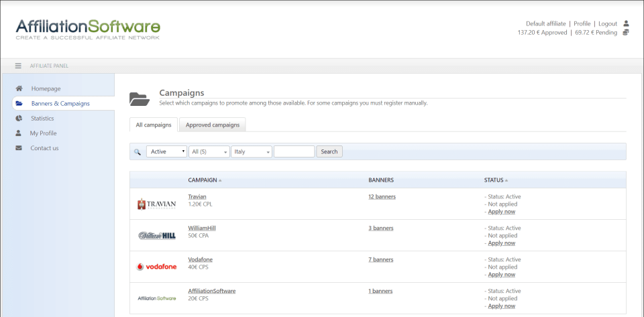This screenshot has height=317, width=644.
Task: Toggle the hamburger menu icon
Action: tap(18, 66)
